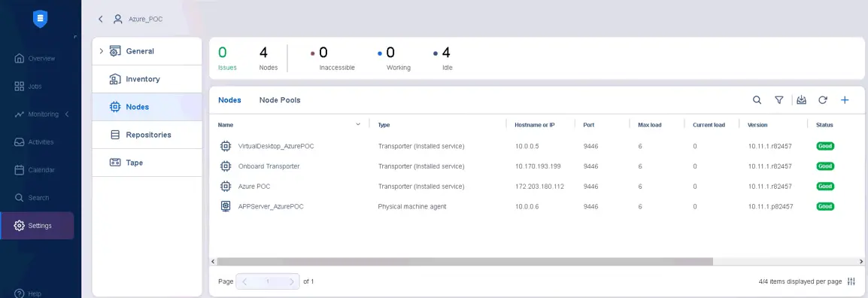Sort by Status column header
Screen dimensions: 868x298
tap(824, 125)
